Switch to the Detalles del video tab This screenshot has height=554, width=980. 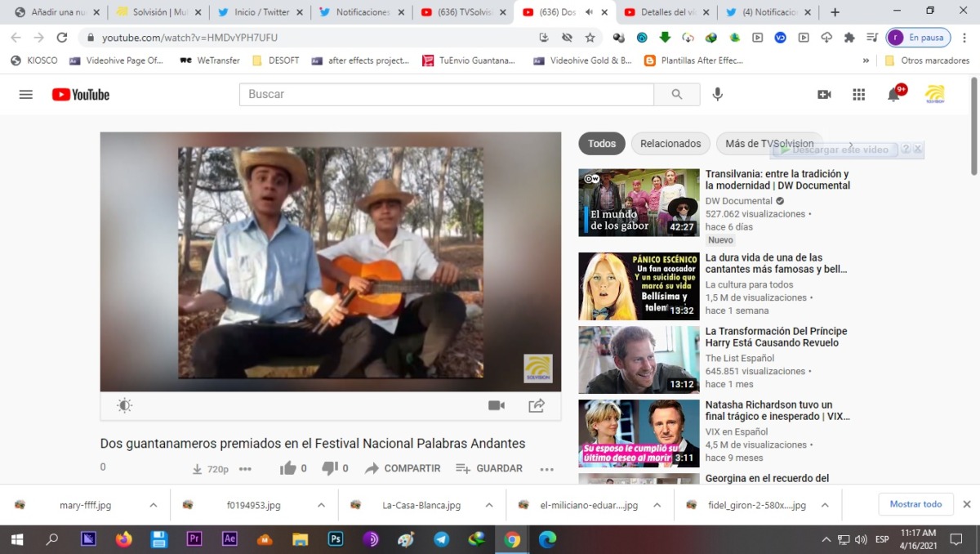[667, 12]
